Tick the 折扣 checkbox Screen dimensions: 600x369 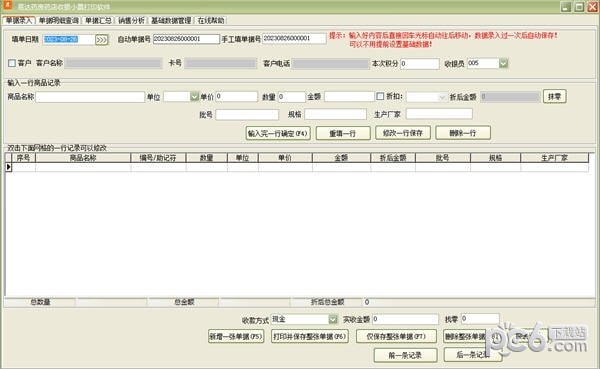click(x=380, y=96)
